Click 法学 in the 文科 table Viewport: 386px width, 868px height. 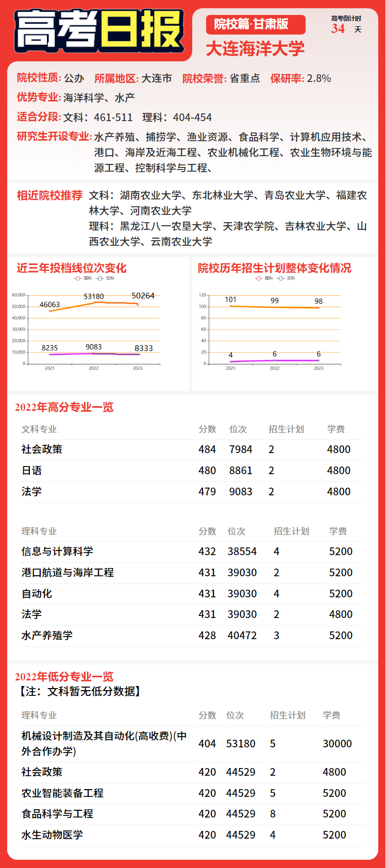point(31,492)
